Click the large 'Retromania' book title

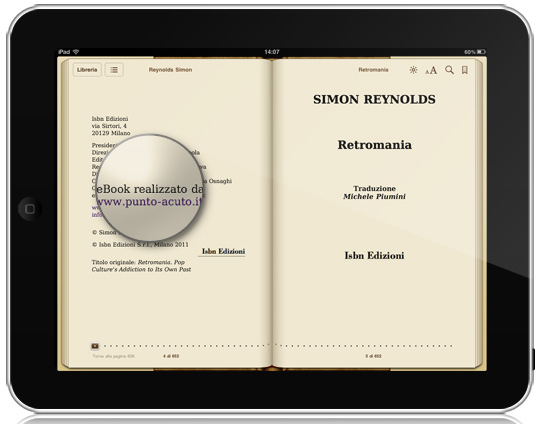(374, 145)
